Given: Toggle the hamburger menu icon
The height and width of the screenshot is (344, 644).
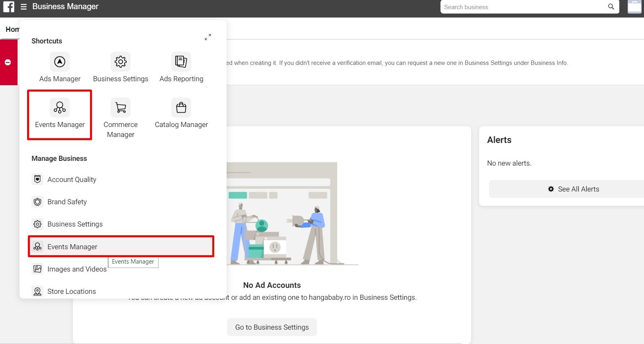Looking at the screenshot, I should pyautogui.click(x=23, y=7).
